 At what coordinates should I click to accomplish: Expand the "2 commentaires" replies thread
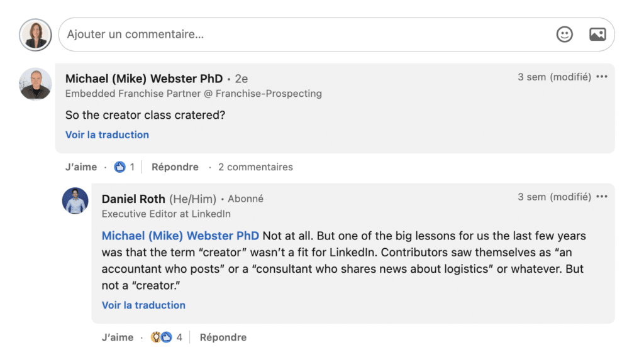click(x=255, y=167)
